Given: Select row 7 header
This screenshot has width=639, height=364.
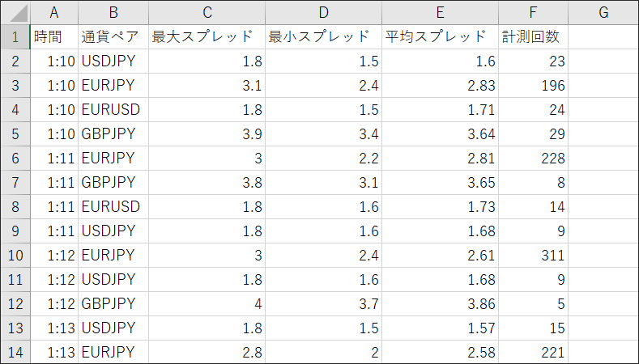Looking at the screenshot, I should tap(15, 183).
